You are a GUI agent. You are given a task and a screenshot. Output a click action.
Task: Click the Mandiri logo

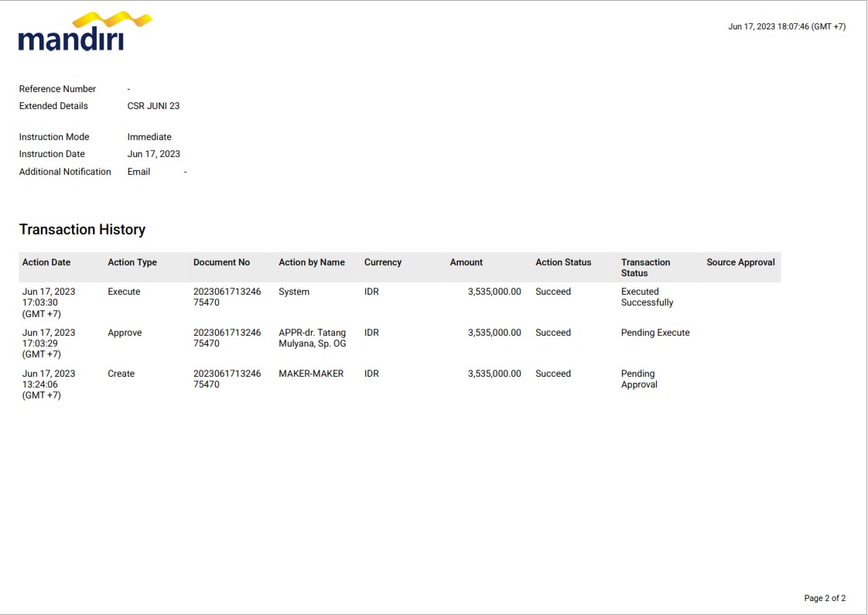click(84, 32)
